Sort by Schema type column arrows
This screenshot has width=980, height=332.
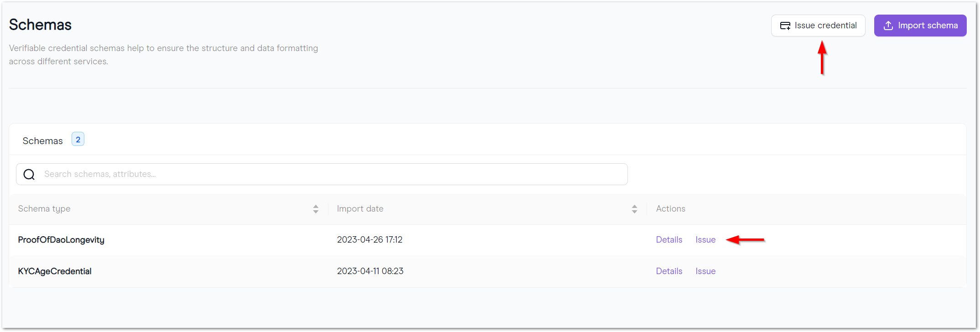[x=316, y=209]
